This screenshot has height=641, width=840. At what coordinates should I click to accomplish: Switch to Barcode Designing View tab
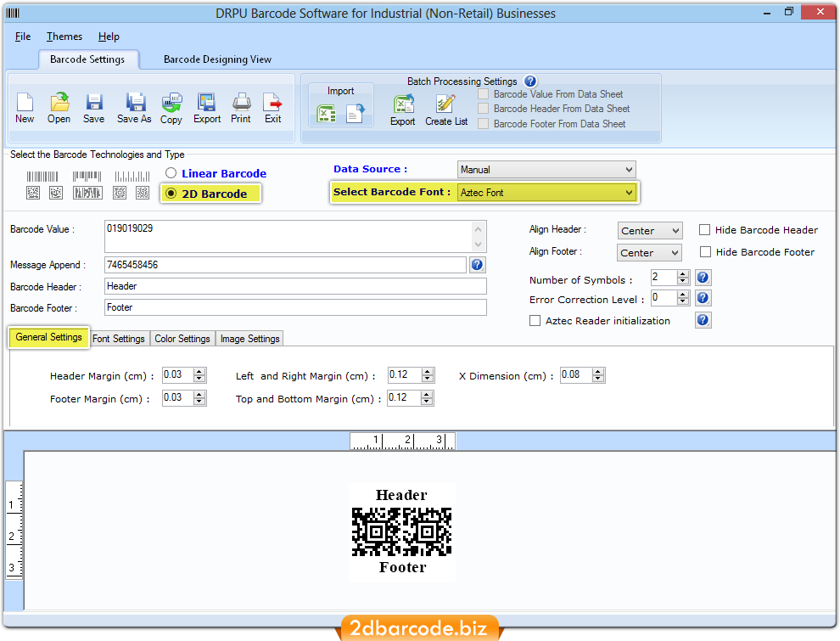217,59
